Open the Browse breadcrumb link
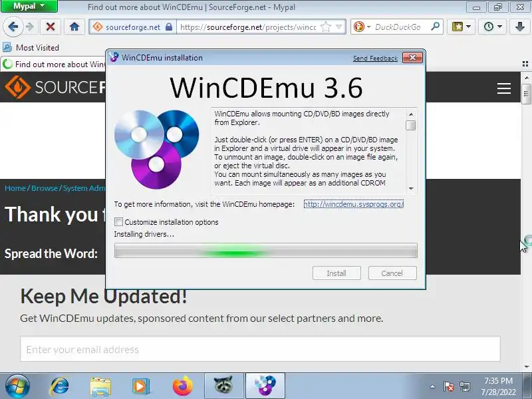Image resolution: width=532 pixels, height=399 pixels. click(45, 188)
